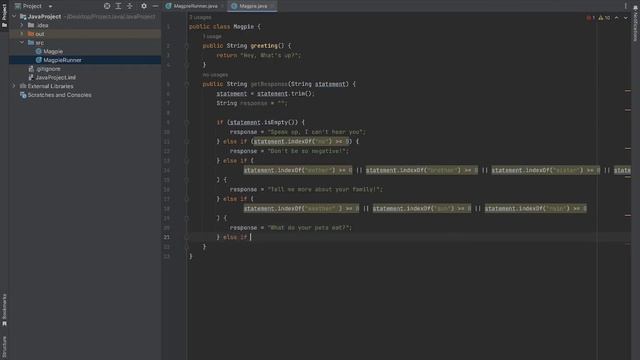Open the Bookmarks tool window
The image size is (640, 360).
pyautogui.click(x=4, y=310)
